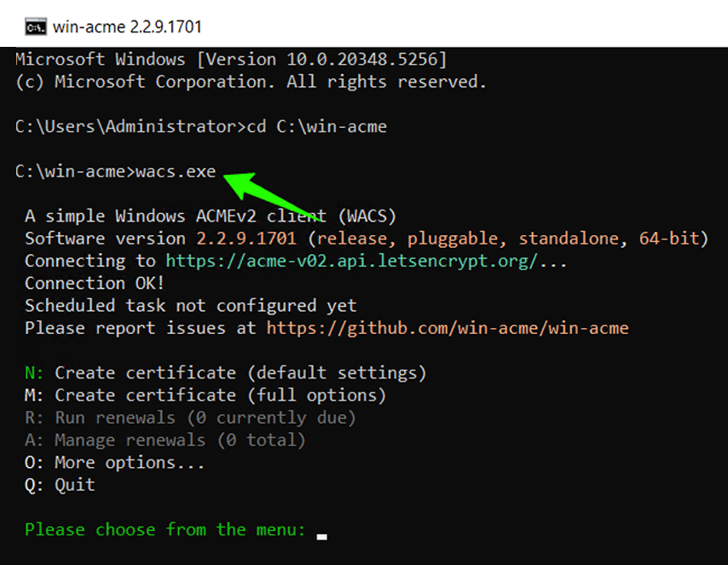Click the Let's Encrypt acme-v02 API URL
Viewport: 728px width, 565px height.
(351, 261)
